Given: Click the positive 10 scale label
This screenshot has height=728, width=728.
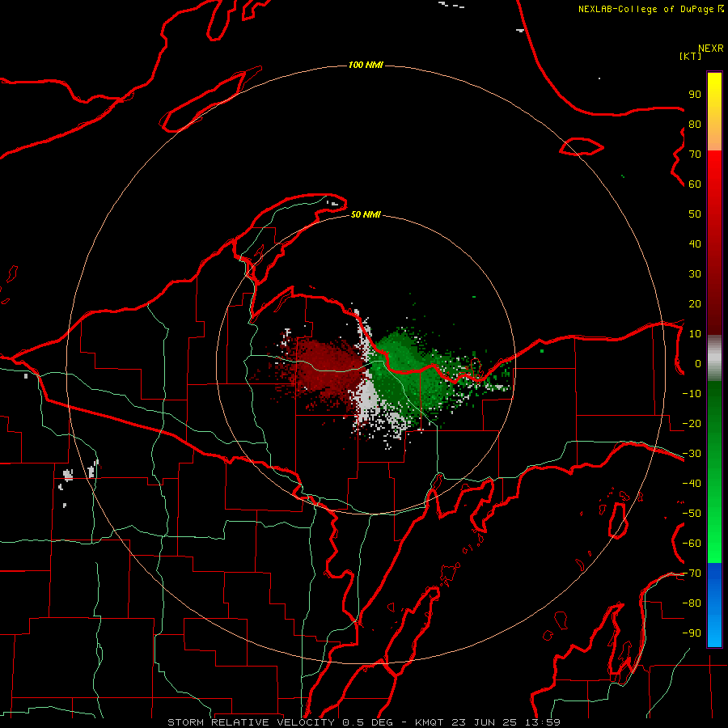Looking at the screenshot, I should click(695, 334).
